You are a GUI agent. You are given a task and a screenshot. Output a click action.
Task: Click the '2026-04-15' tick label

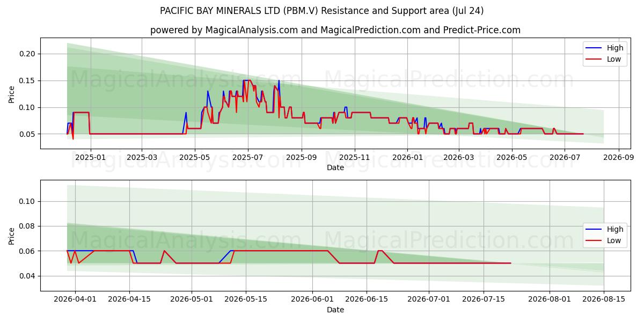pyautogui.click(x=129, y=299)
